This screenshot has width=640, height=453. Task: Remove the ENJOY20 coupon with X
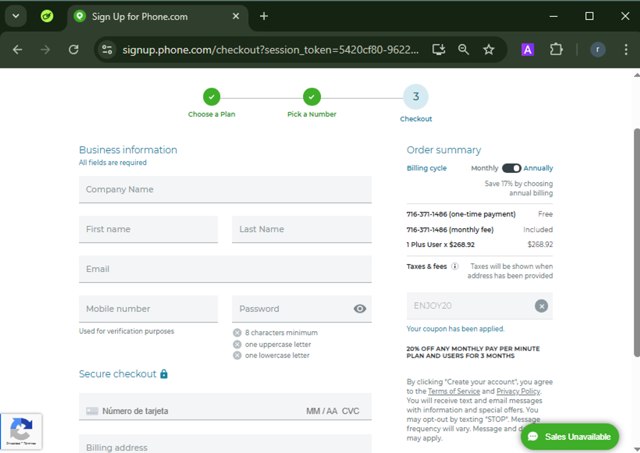(541, 306)
